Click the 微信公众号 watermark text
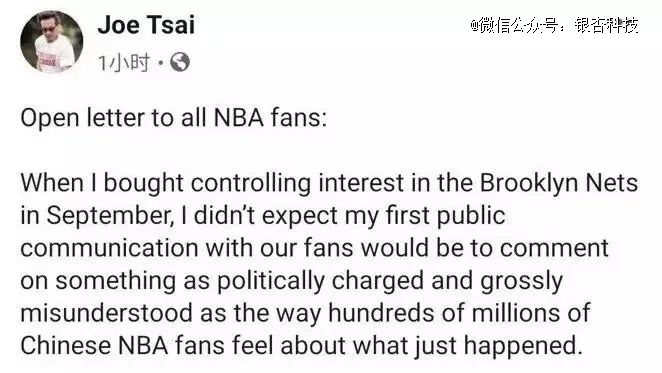 click(x=521, y=25)
